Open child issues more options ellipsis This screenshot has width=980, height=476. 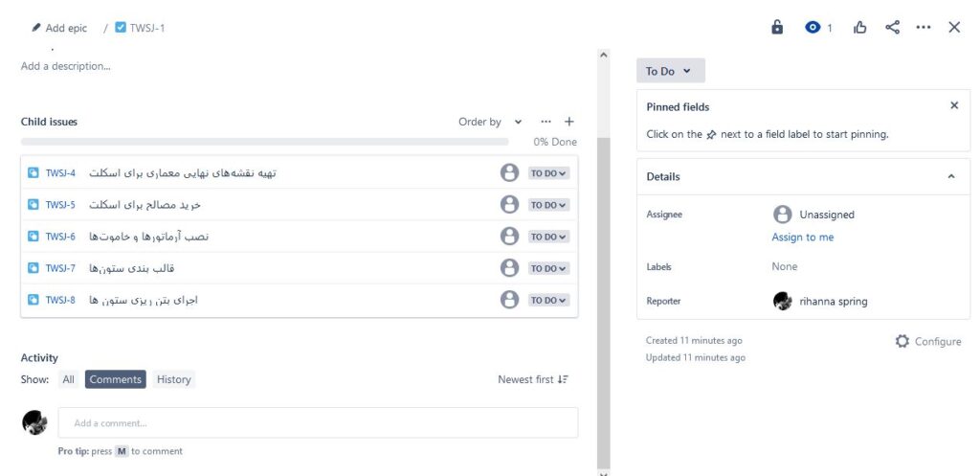click(546, 122)
